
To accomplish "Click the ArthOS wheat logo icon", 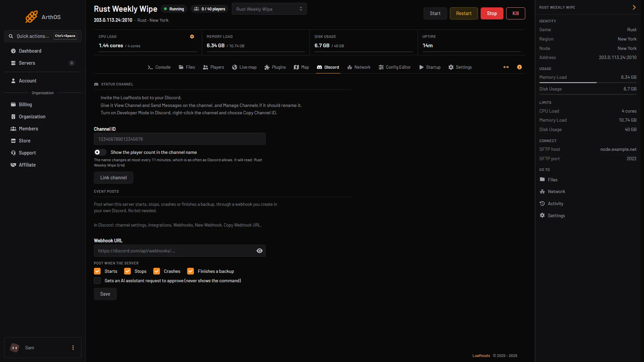I will 32,17.
